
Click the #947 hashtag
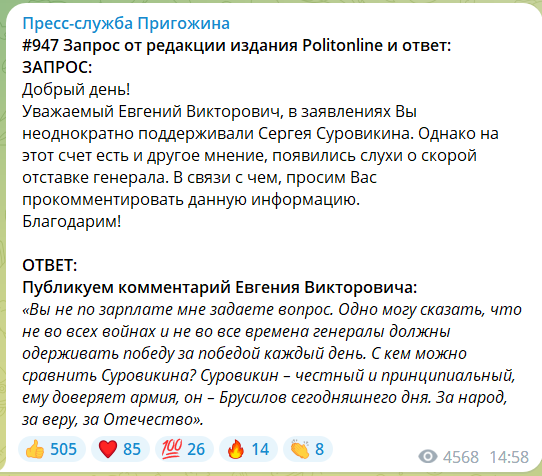click(x=40, y=45)
